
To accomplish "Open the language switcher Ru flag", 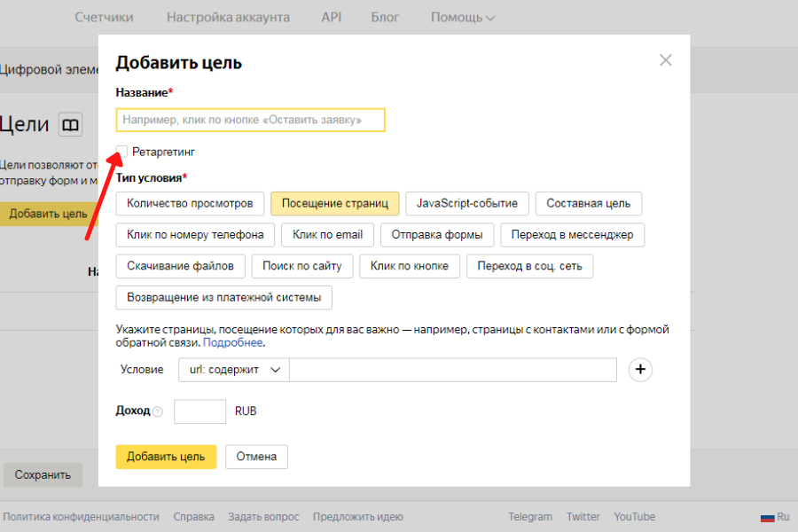I will click(774, 517).
